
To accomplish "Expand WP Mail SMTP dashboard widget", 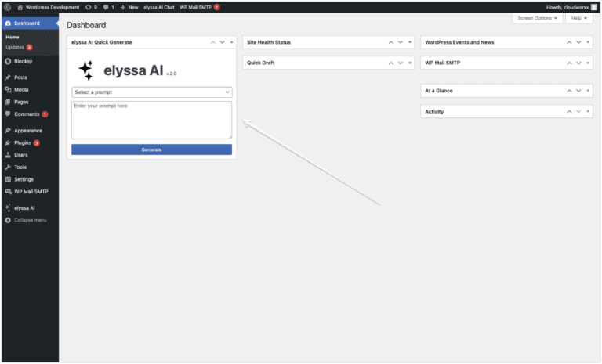I will (x=588, y=63).
